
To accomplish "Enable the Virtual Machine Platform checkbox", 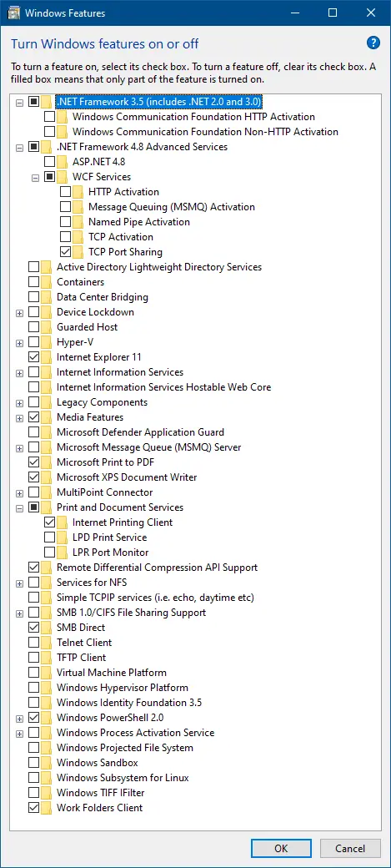I will click(33, 673).
